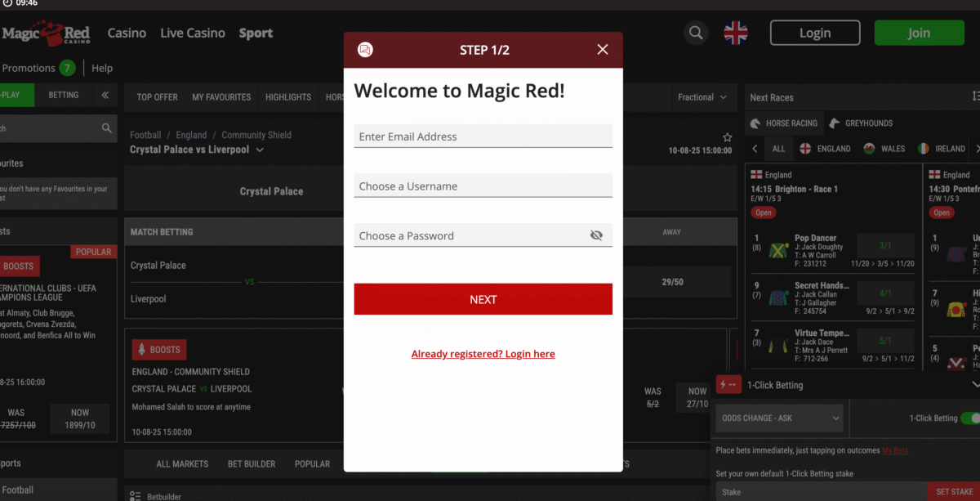The image size is (980, 501).
Task: Select Secret Hands 4/1 odds
Action: pos(884,293)
